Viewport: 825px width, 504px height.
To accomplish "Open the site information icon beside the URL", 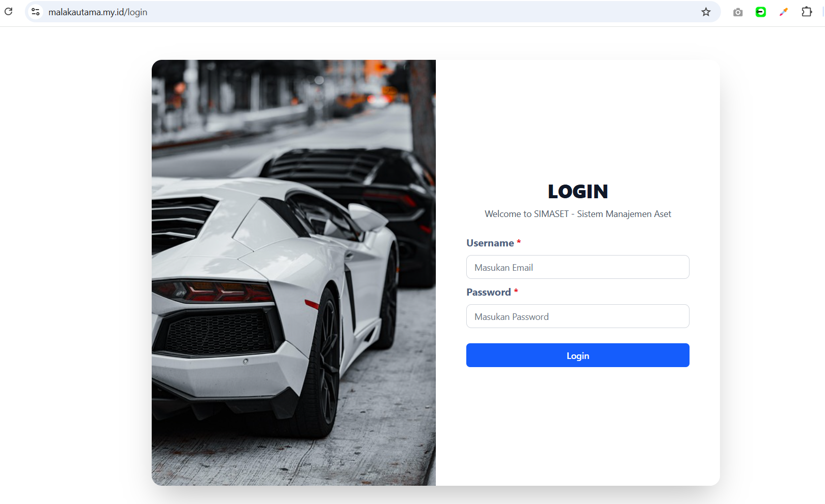I will pos(36,12).
